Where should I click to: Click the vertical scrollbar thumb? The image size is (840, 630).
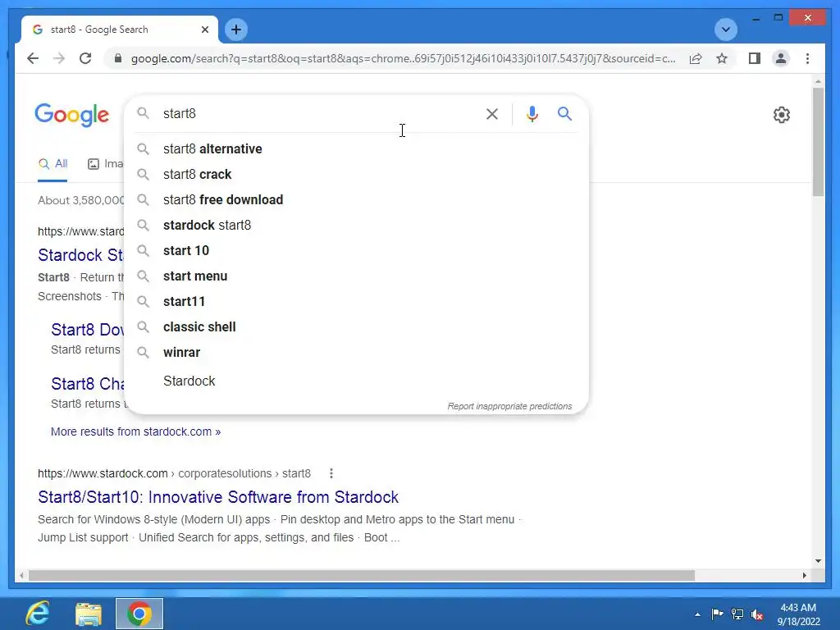818,142
